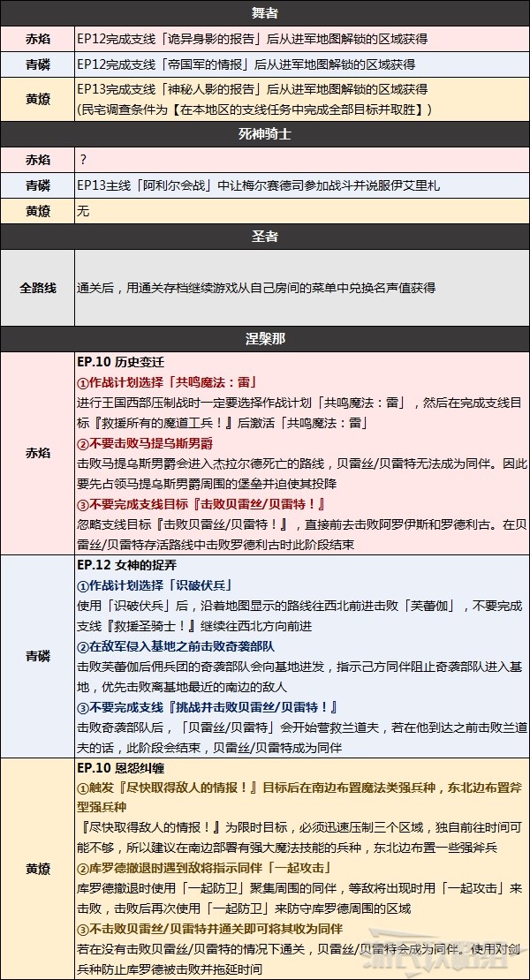Select the 青磷 label under 舞者
This screenshot has width=530, height=980.
click(x=37, y=64)
